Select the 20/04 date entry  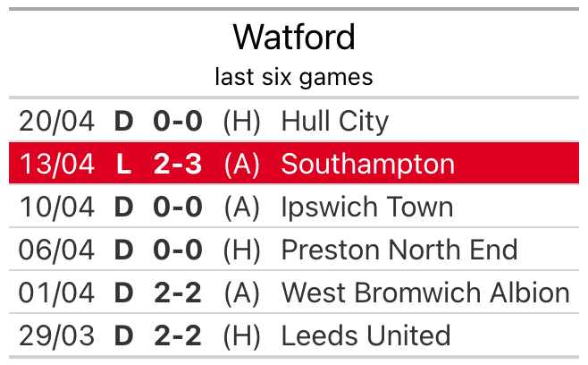click(x=56, y=122)
